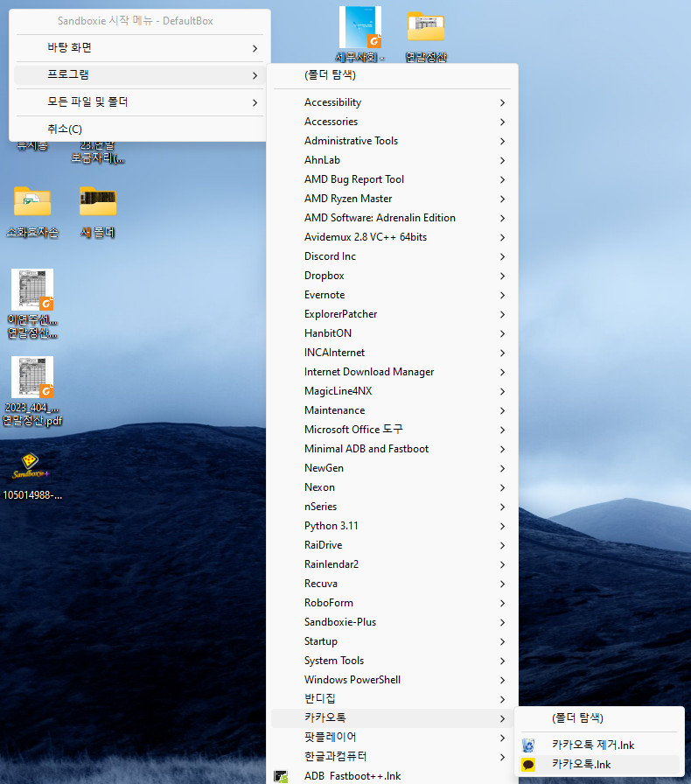Click the 카카오톡.lnk speech bubble icon
Screen dimensions: 691x784
click(x=528, y=765)
